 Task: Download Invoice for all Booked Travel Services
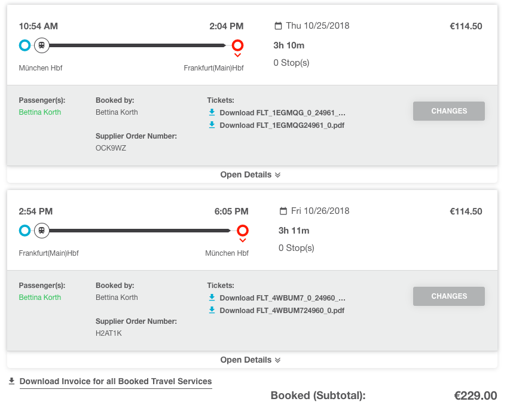click(x=116, y=381)
